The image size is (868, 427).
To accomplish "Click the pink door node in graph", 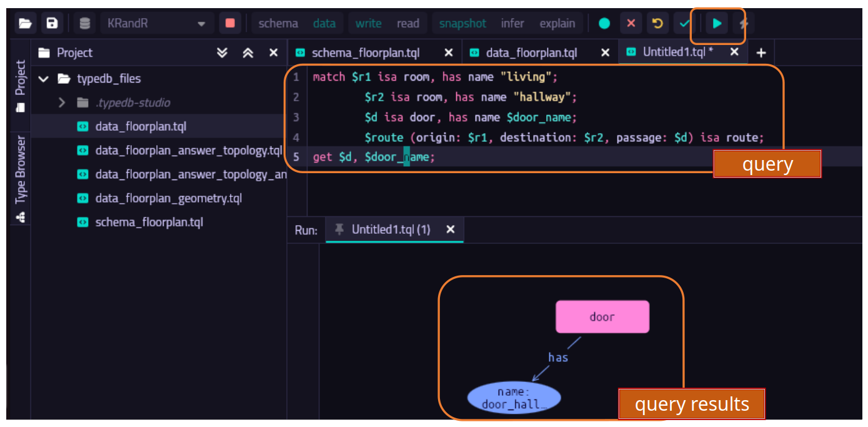I will (x=602, y=317).
